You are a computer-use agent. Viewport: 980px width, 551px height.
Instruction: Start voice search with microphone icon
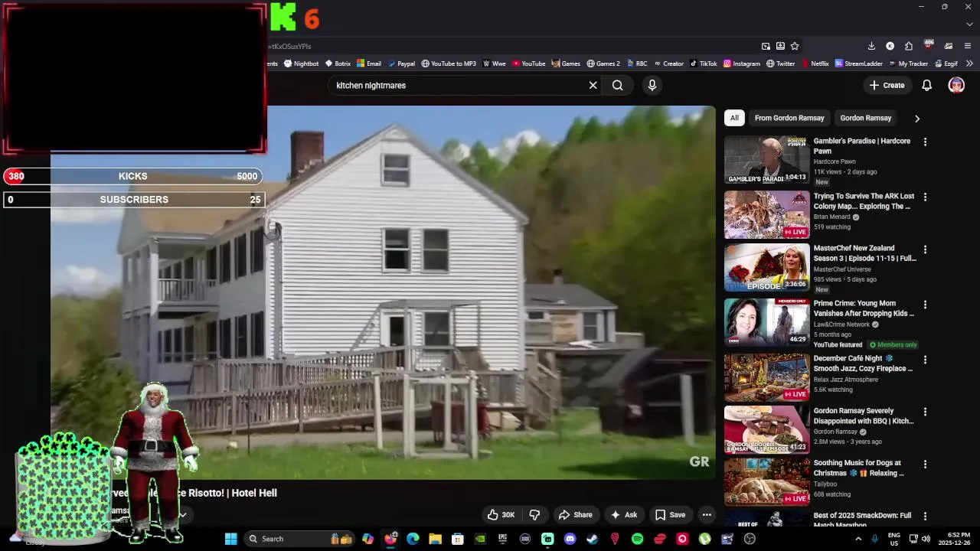(x=652, y=85)
